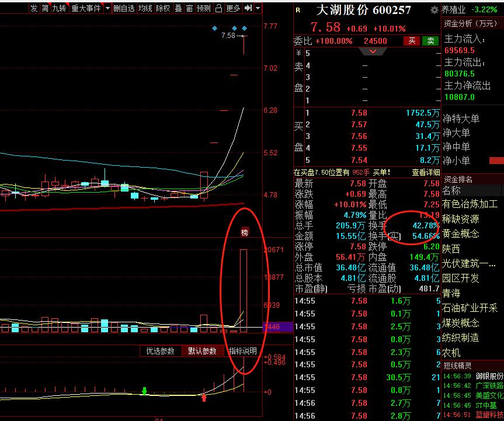The width and height of the screenshot is (504, 421).
Task: Click buy level 1 volume 1752.5万
Action: (423, 113)
